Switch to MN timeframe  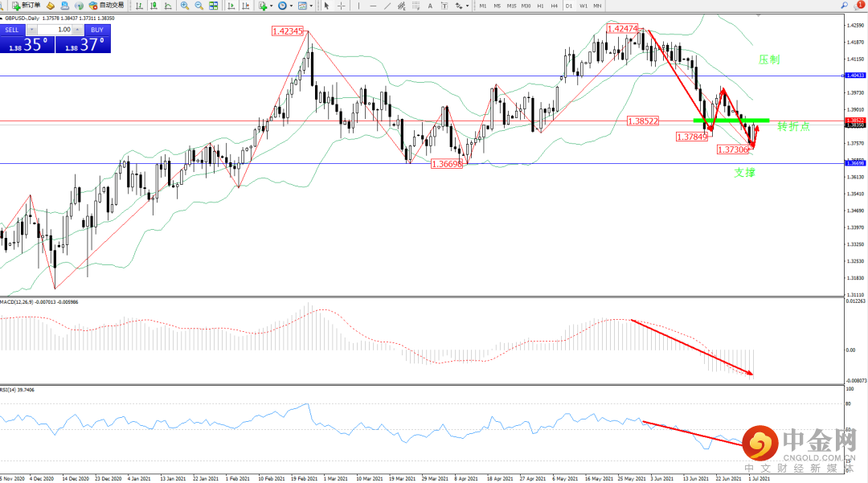[597, 6]
